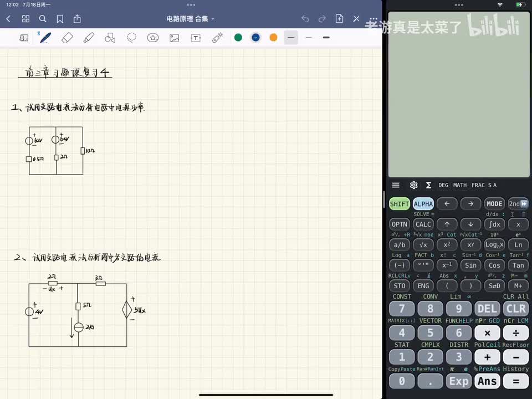
Task: Select the Laser pointer tool
Action: 217,38
